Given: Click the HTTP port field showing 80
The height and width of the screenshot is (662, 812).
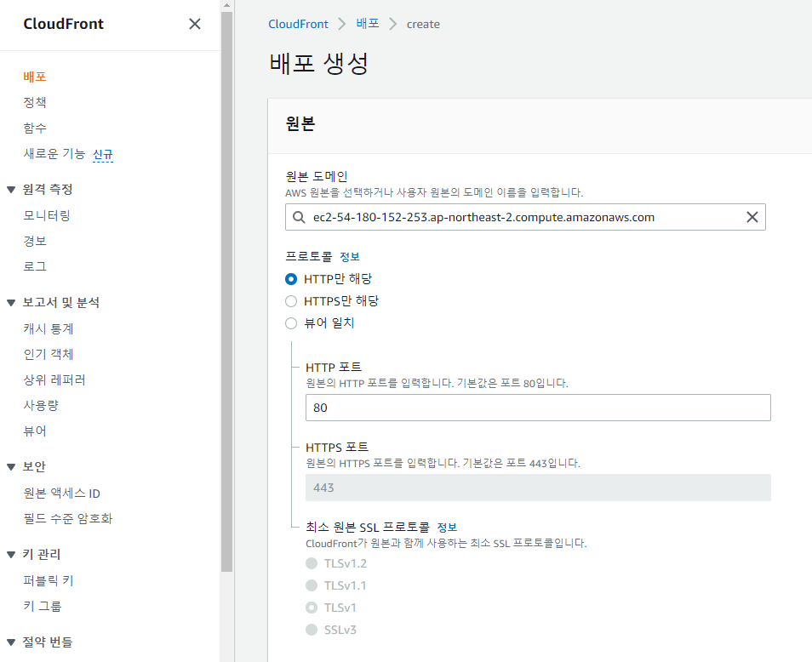Looking at the screenshot, I should [538, 408].
